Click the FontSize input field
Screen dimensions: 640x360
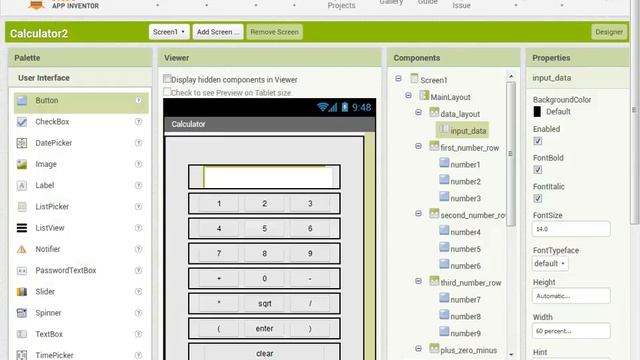[x=571, y=229]
